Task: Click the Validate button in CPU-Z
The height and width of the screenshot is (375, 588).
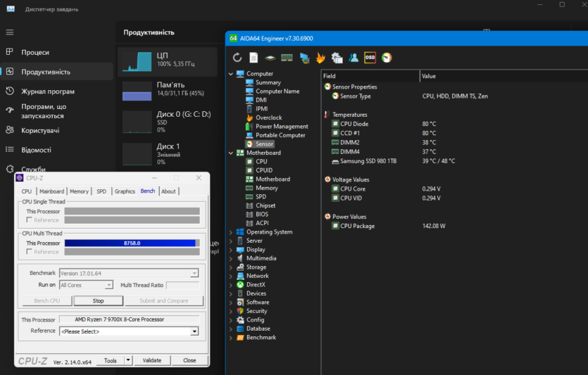Action: [152, 360]
